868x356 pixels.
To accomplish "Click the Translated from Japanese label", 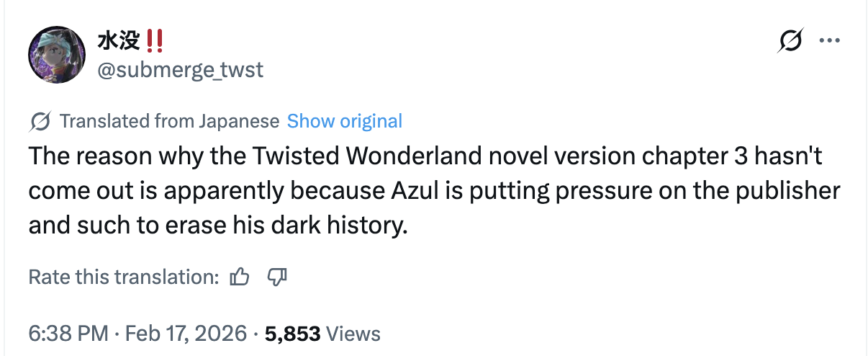I will (x=168, y=121).
